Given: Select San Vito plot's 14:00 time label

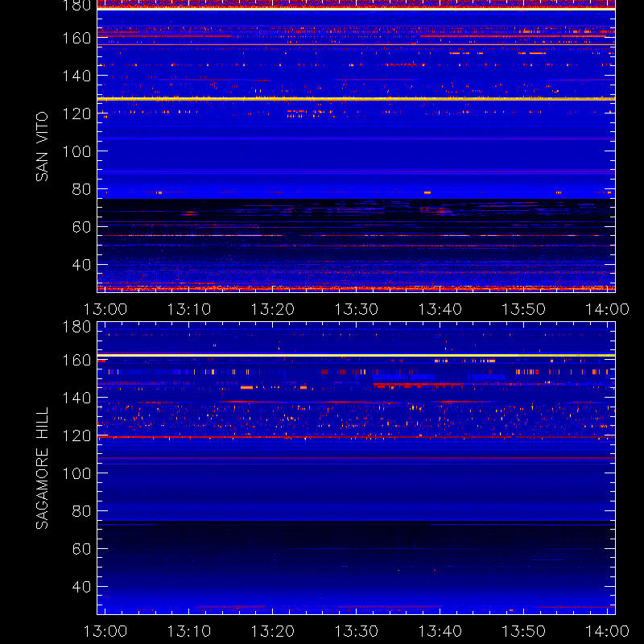Looking at the screenshot, I should pyautogui.click(x=608, y=309).
